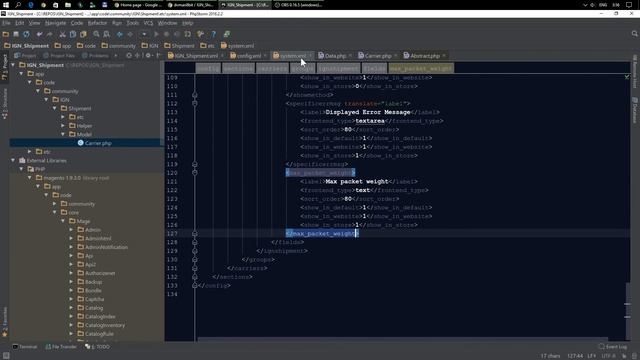The width and height of the screenshot is (640, 360).
Task: Collapse the External Libraries node
Action: click(x=13, y=160)
